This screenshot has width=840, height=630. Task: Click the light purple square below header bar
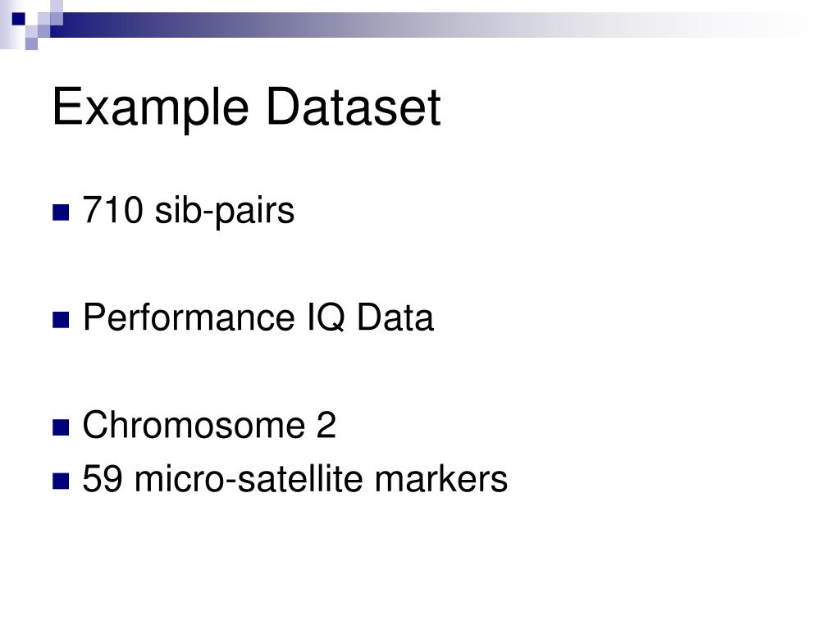(31, 43)
